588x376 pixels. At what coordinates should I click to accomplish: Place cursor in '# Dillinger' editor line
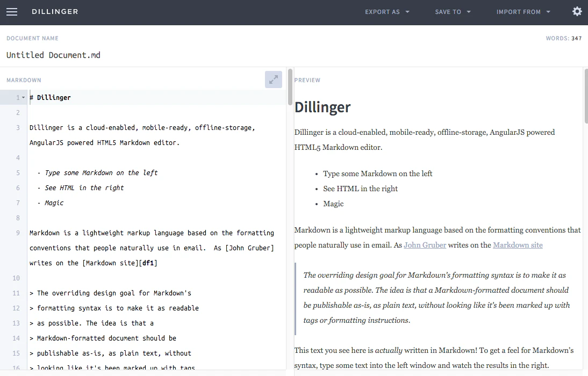50,97
